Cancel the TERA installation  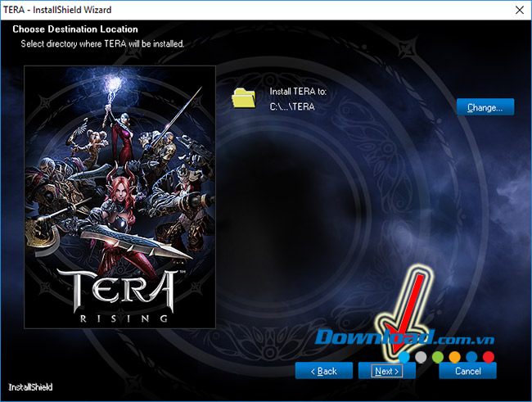(x=467, y=371)
